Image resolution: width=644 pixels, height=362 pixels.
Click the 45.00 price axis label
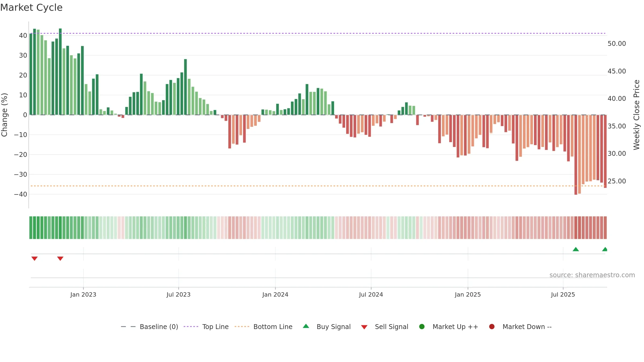tap(617, 71)
